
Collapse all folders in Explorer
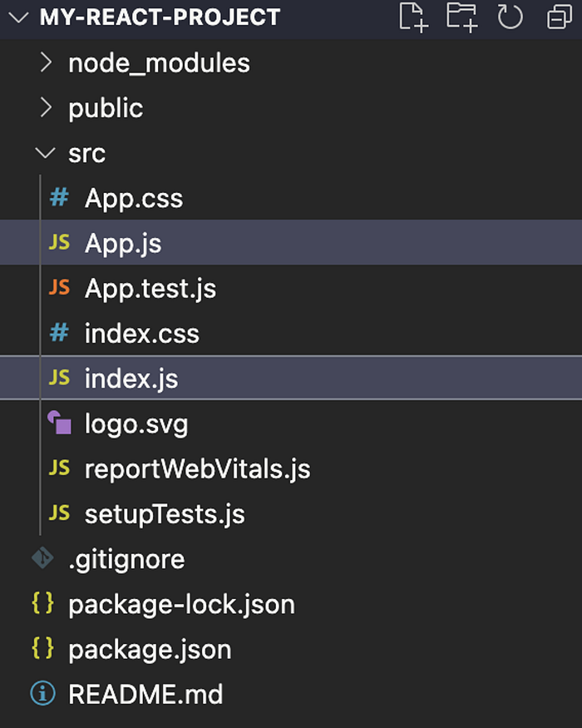click(x=558, y=17)
